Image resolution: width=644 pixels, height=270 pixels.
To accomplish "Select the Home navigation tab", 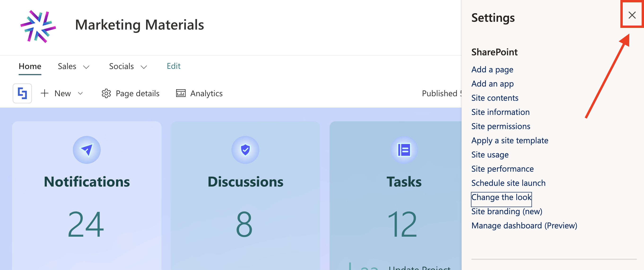I will tap(30, 66).
